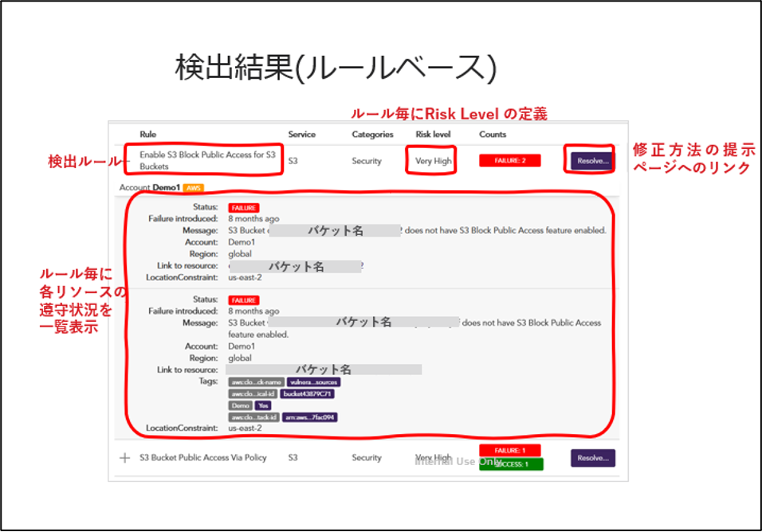762x532 pixels.
Task: Click the green SUCCESS: 1 count badge
Action: tap(511, 464)
